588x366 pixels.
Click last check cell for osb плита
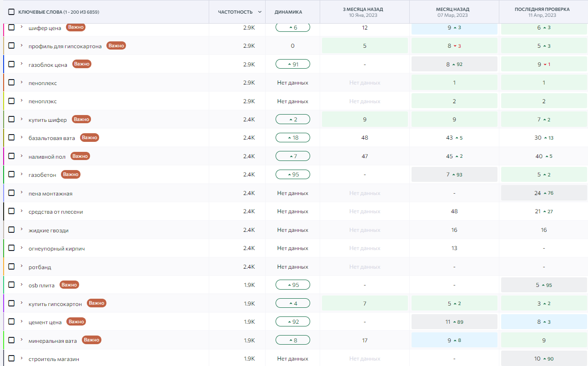tap(543, 285)
